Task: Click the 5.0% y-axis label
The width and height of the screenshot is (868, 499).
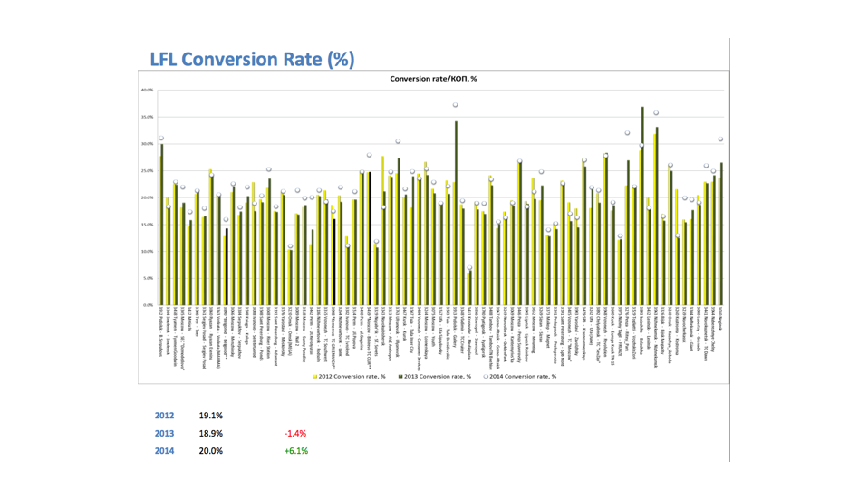Action: [x=149, y=278]
